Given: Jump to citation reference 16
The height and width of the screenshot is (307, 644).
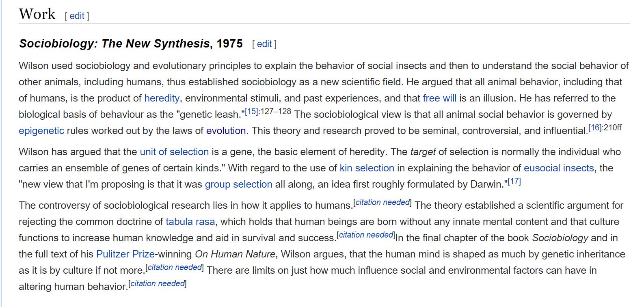Looking at the screenshot, I should [x=595, y=128].
